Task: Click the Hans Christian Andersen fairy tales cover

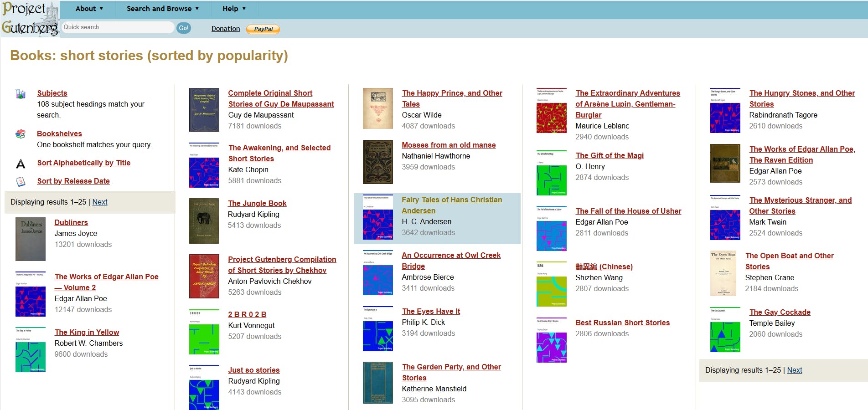Action: coord(378,217)
